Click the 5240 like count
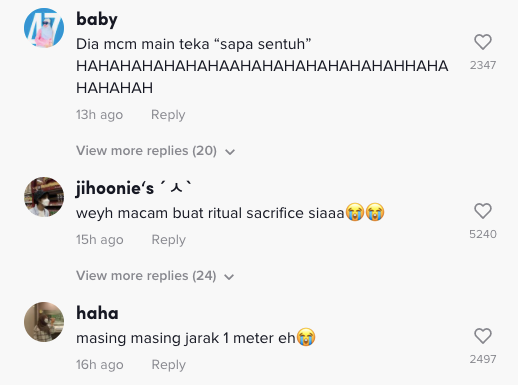518x385 pixels. pyautogui.click(x=483, y=234)
